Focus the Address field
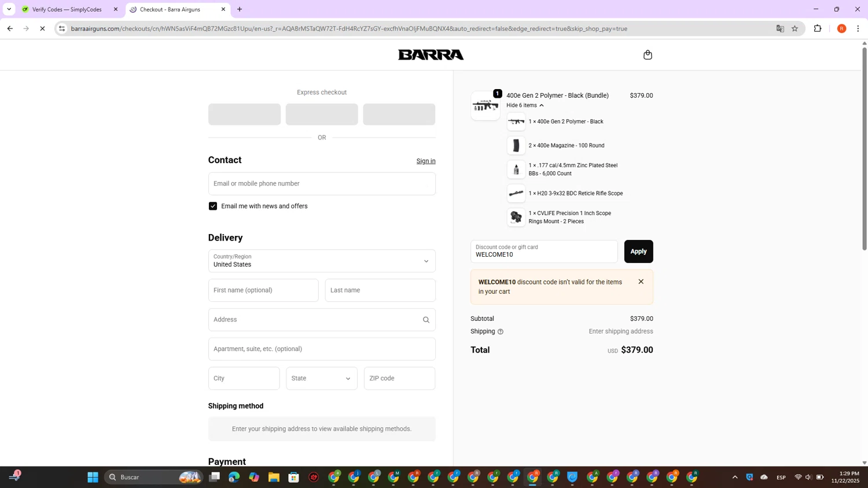Image resolution: width=868 pixels, height=488 pixels. pyautogui.click(x=322, y=320)
